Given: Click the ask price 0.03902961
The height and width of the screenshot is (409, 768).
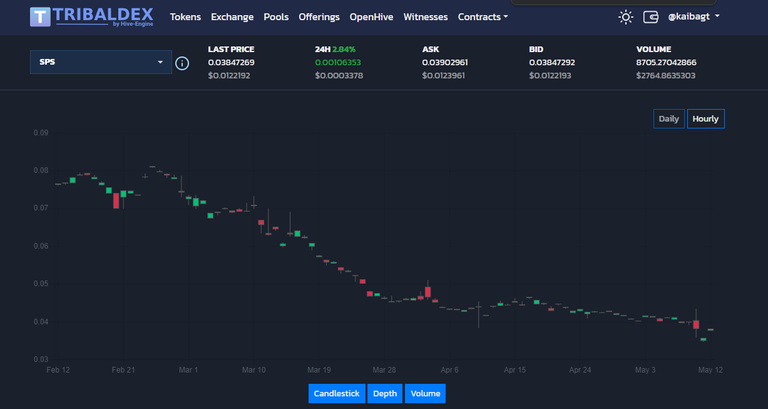Looking at the screenshot, I should coord(445,63).
